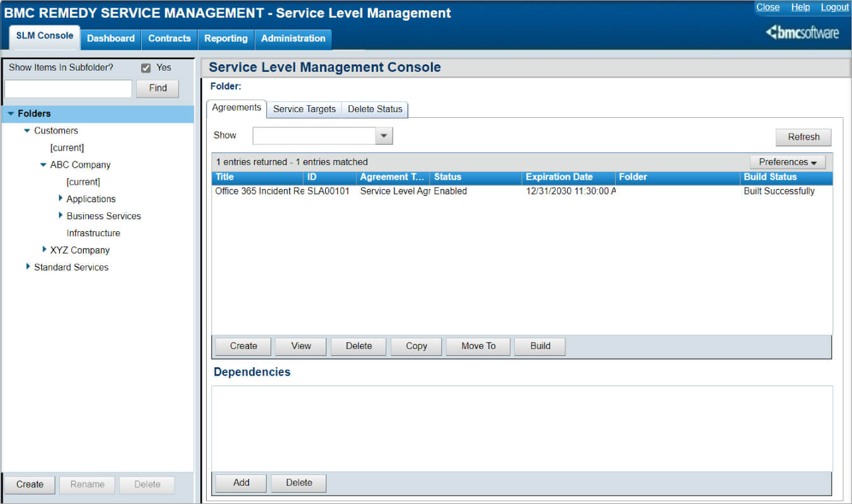Select [current] under Customers
852x504 pixels.
[x=67, y=147]
